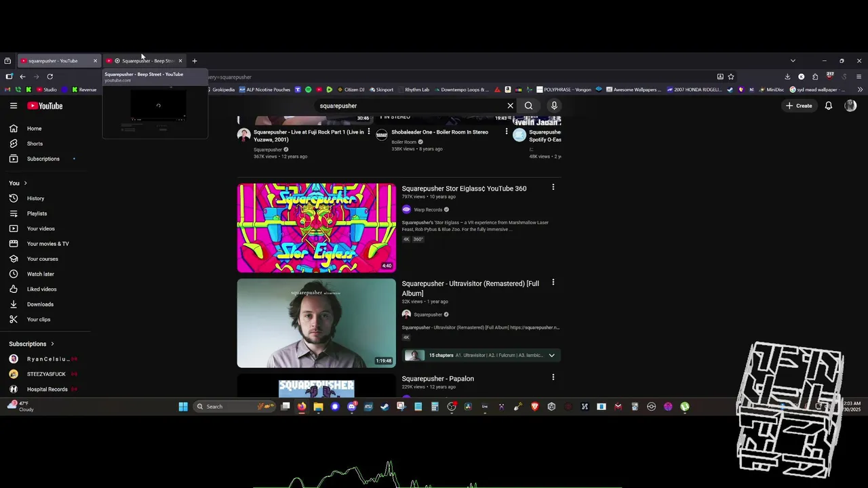Open YouTube notifications bell

(828, 106)
